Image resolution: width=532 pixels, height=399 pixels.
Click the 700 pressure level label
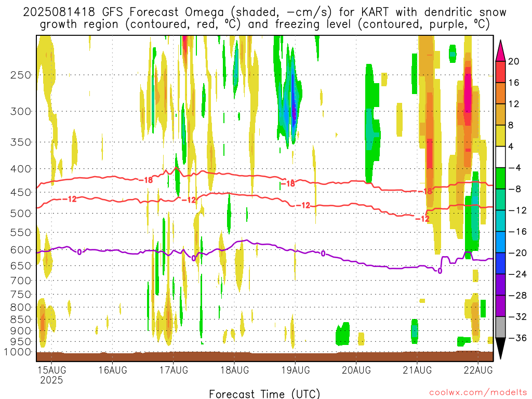pyautogui.click(x=21, y=281)
